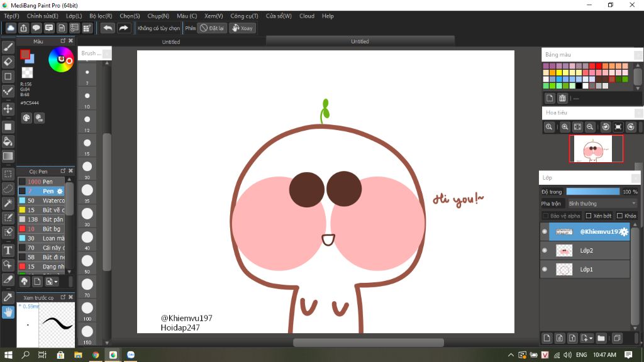644x362 pixels.
Task: Toggle Bảo vệ alpha checkbox
Action: pos(545,216)
